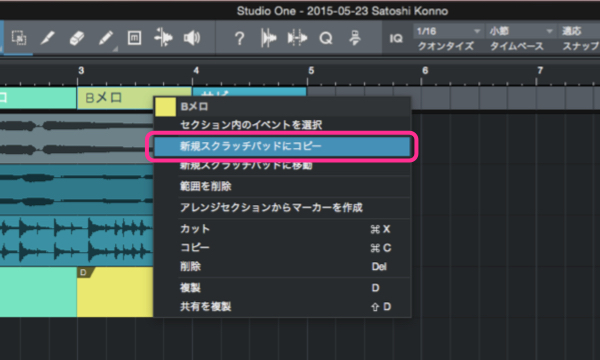Choose アレンジセクションからマーカーを作成
The width and height of the screenshot is (600, 360).
pos(282,208)
